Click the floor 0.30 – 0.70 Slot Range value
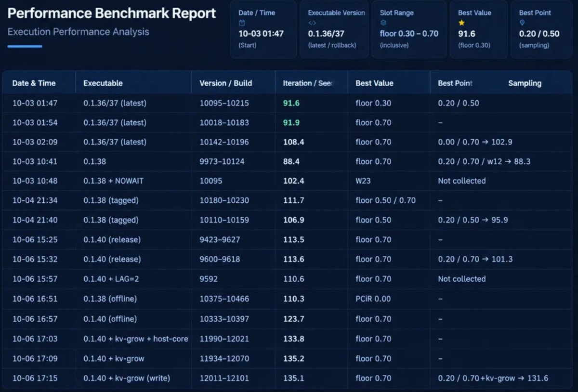The image size is (578, 392). click(409, 34)
